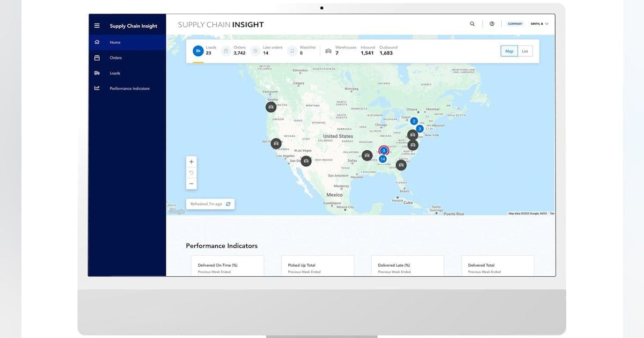
Task: Open the Delivered Late (%) card
Action: 408,266
